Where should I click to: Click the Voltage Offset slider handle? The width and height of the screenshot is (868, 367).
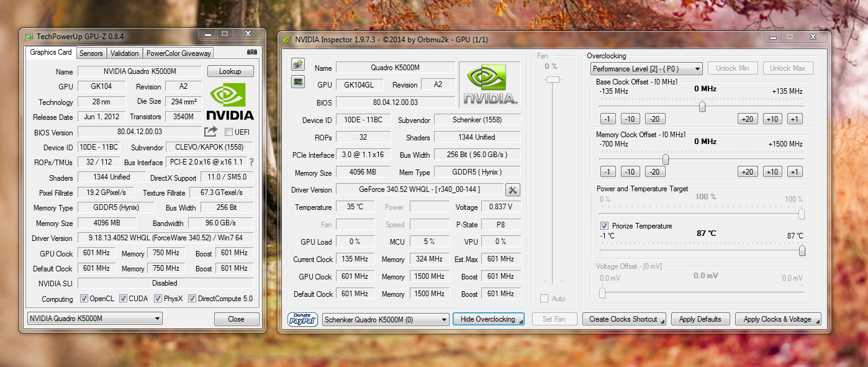(x=602, y=292)
